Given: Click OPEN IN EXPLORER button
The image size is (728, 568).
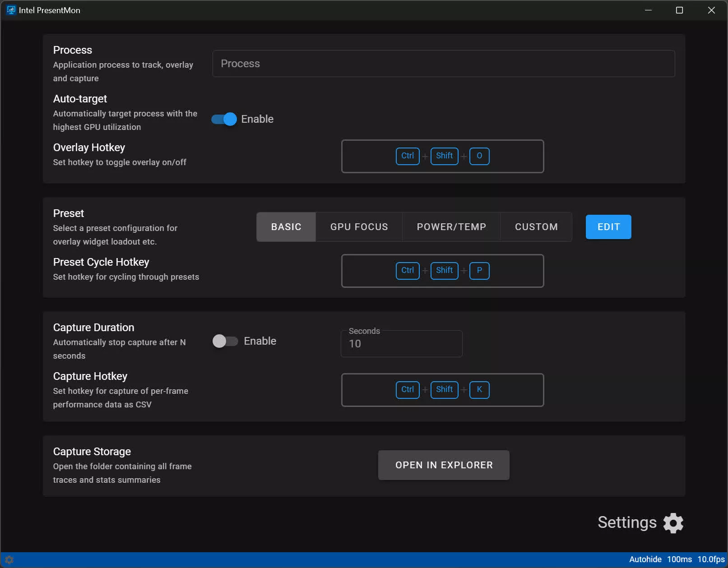Looking at the screenshot, I should pyautogui.click(x=444, y=465).
